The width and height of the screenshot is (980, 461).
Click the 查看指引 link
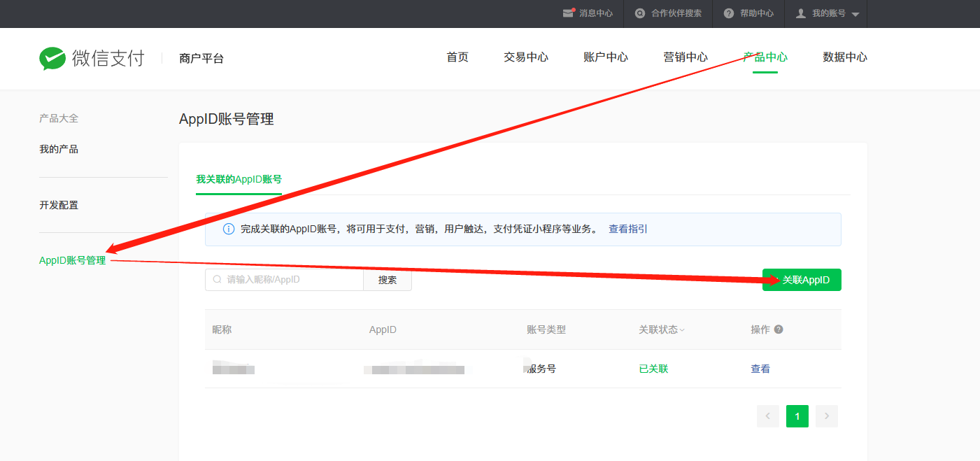(x=628, y=229)
